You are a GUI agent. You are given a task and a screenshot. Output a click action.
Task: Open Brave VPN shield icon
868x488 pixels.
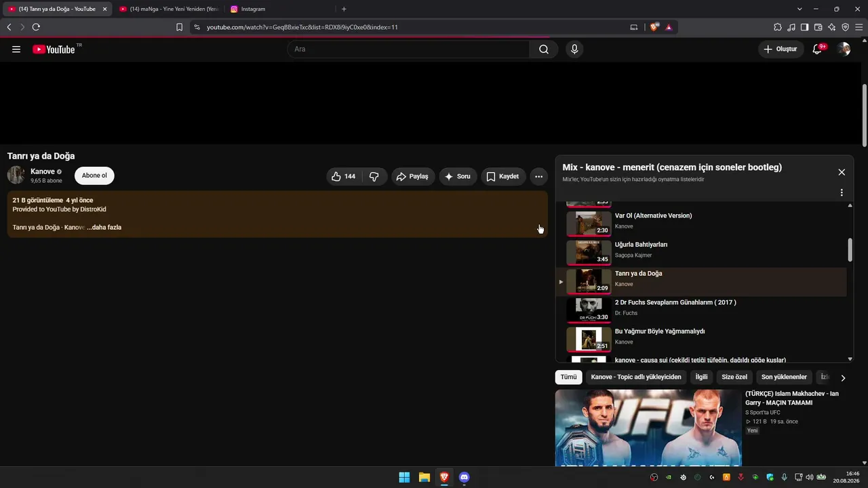(x=846, y=27)
